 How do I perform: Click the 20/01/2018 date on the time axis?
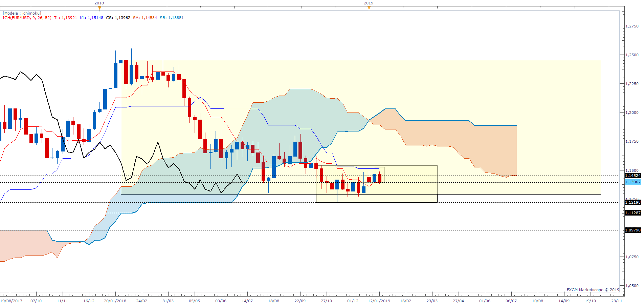(115, 301)
